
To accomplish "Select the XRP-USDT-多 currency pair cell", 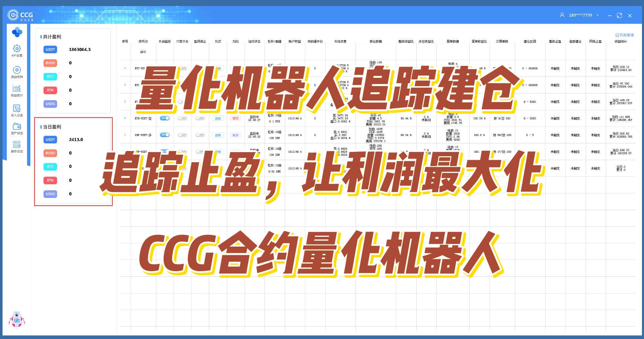I will 143,135.
